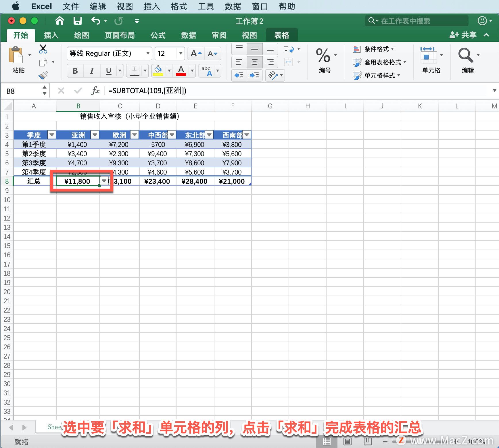The height and width of the screenshot is (448, 499).
Task: Insert function with fx icon
Action: (95, 91)
